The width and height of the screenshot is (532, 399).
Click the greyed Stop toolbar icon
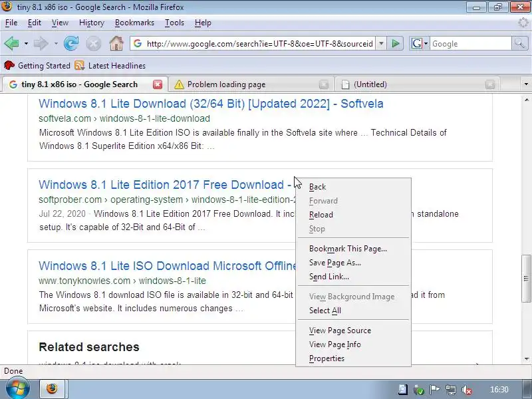[93, 44]
